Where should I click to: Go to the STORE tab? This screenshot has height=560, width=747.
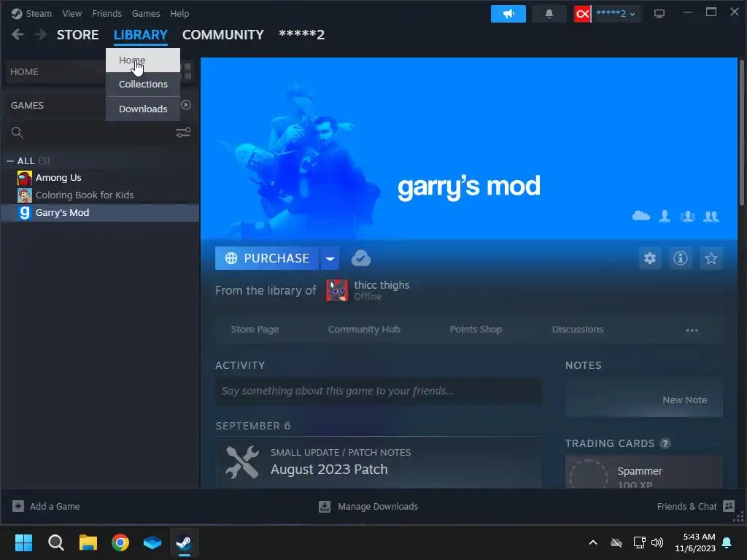click(77, 35)
